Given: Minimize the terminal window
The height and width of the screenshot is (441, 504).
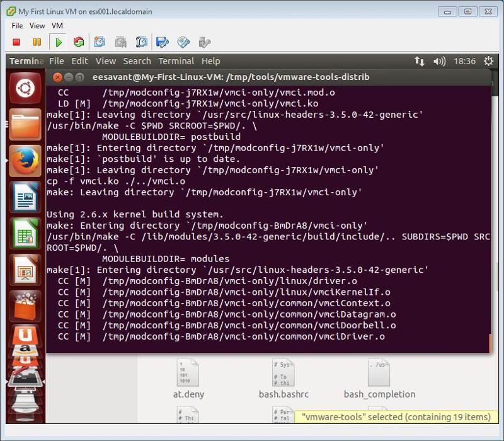Looking at the screenshot, I should [x=69, y=77].
